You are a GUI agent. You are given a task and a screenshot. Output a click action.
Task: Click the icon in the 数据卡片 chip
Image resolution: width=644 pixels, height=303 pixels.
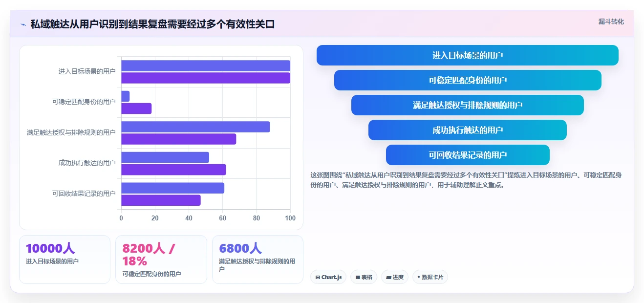[x=419, y=277]
